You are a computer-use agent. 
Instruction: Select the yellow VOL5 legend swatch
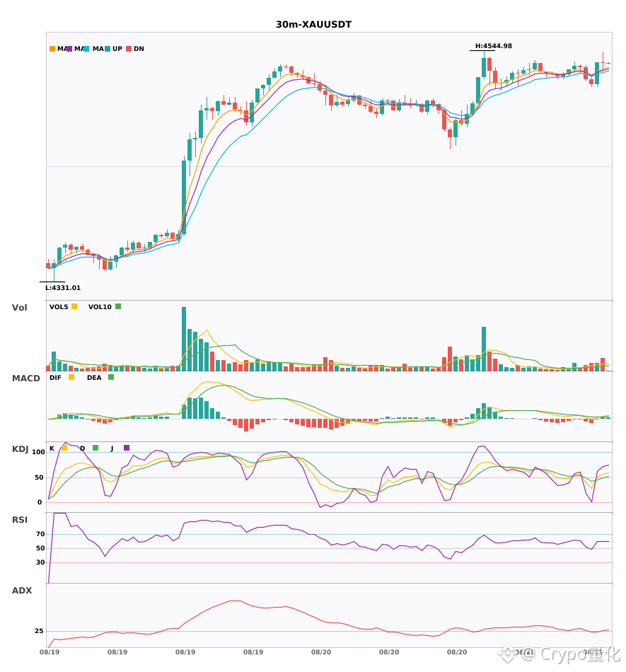coord(74,306)
